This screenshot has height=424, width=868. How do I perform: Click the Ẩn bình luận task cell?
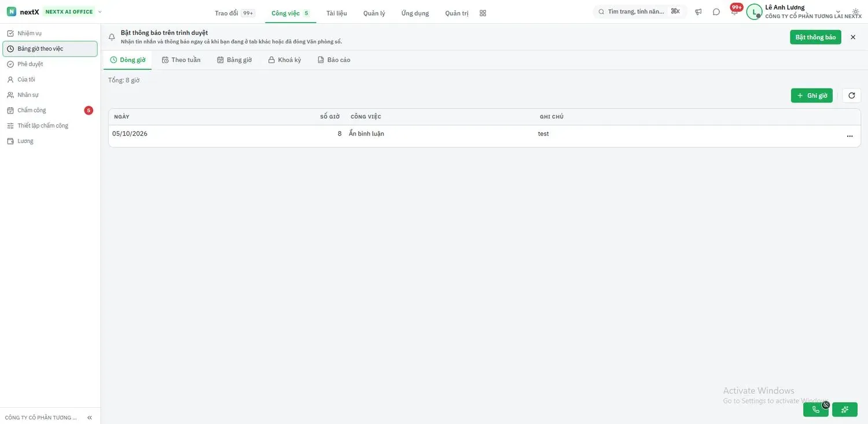tap(366, 134)
